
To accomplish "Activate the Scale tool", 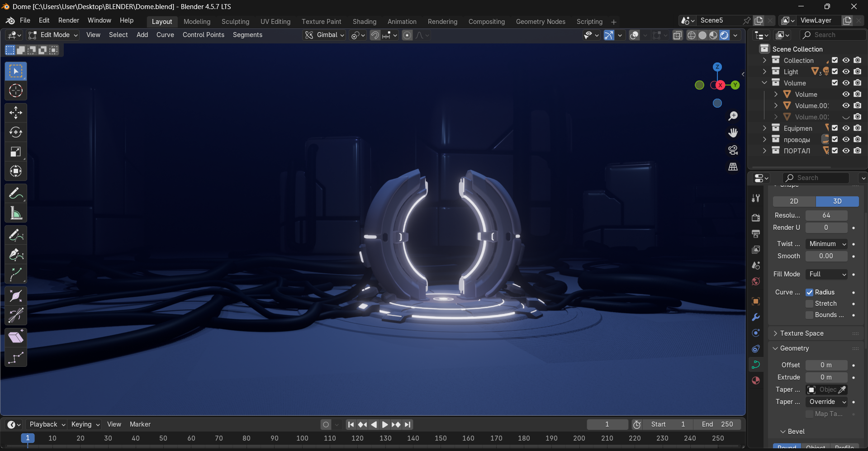I will click(x=16, y=152).
